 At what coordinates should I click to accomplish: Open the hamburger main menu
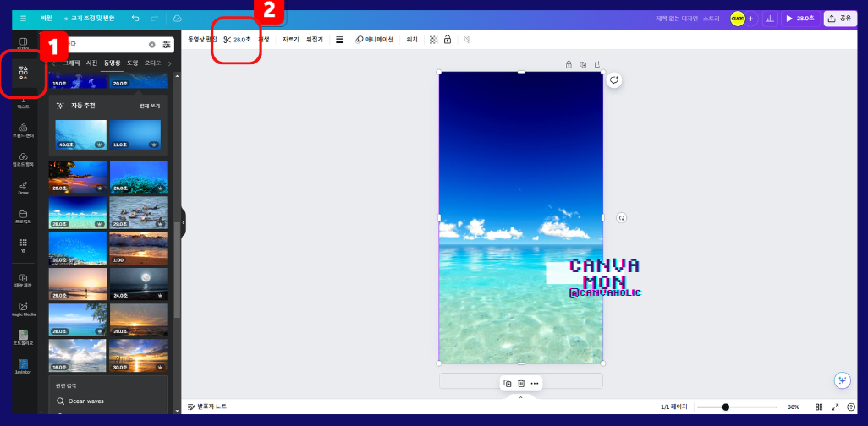(23, 19)
